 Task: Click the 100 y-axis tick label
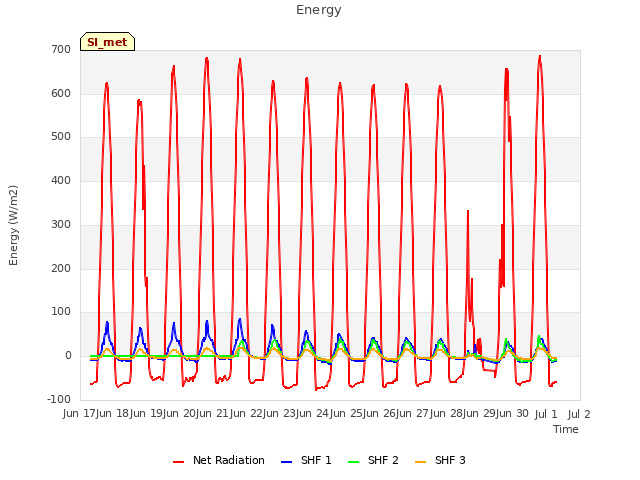click(x=61, y=312)
